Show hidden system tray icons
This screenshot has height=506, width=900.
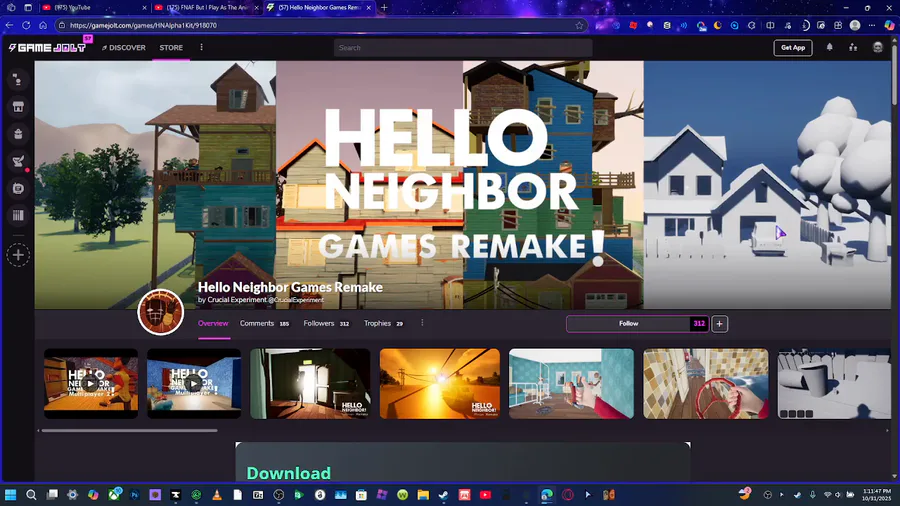pos(781,495)
